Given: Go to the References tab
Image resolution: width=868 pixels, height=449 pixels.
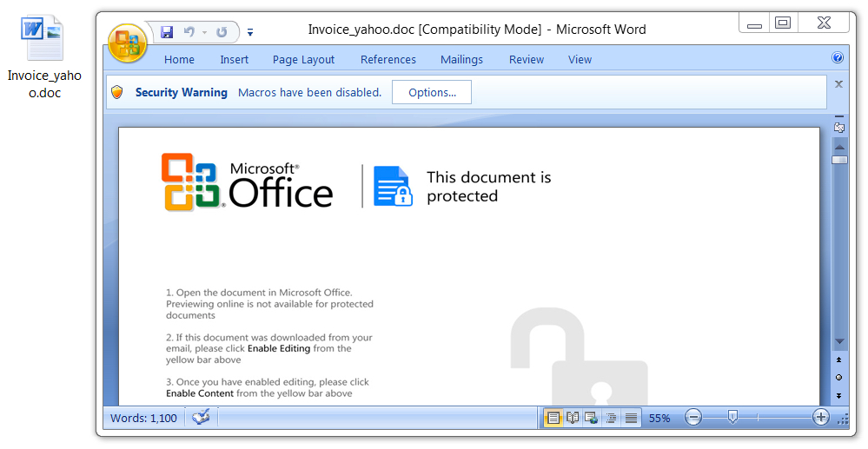Looking at the screenshot, I should tap(388, 60).
